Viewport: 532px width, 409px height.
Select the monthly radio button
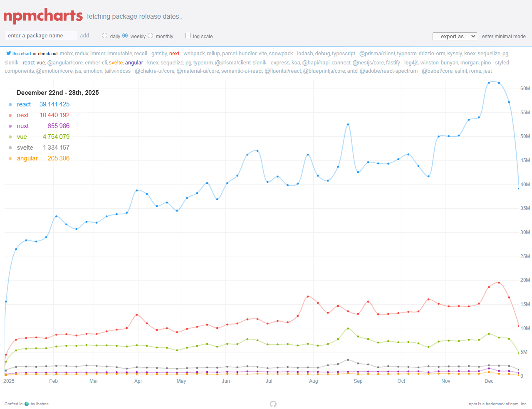point(151,36)
